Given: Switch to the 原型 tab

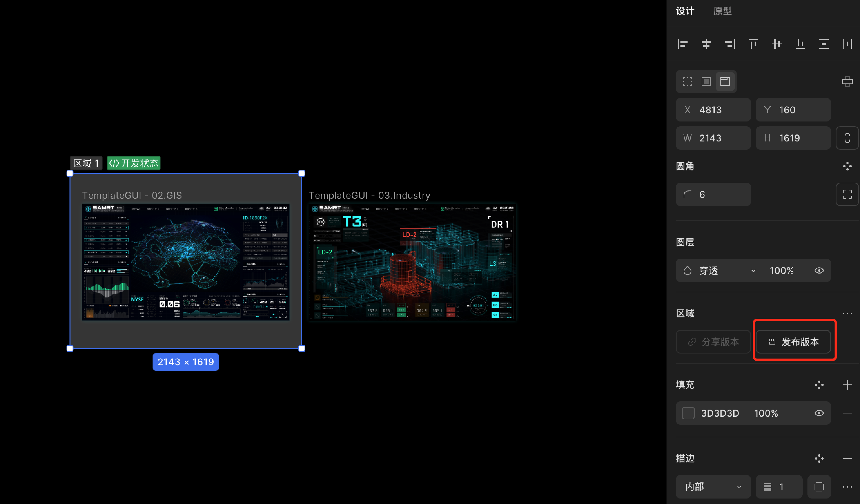Looking at the screenshot, I should point(722,11).
